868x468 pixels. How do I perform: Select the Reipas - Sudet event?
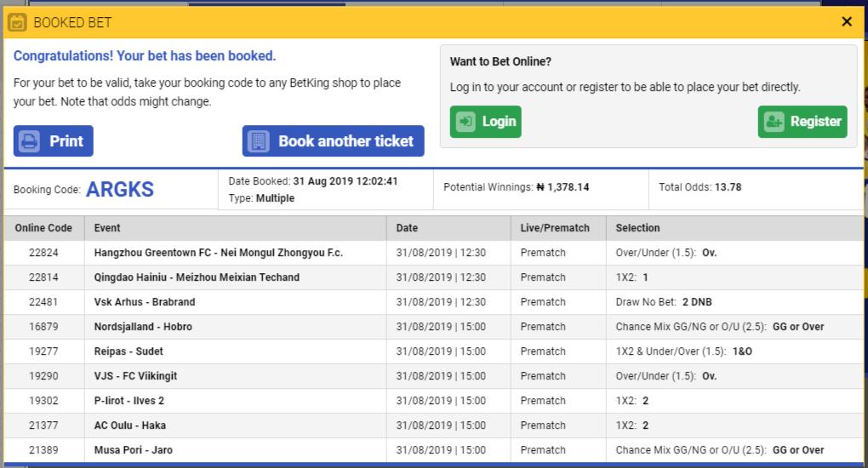[x=128, y=351]
